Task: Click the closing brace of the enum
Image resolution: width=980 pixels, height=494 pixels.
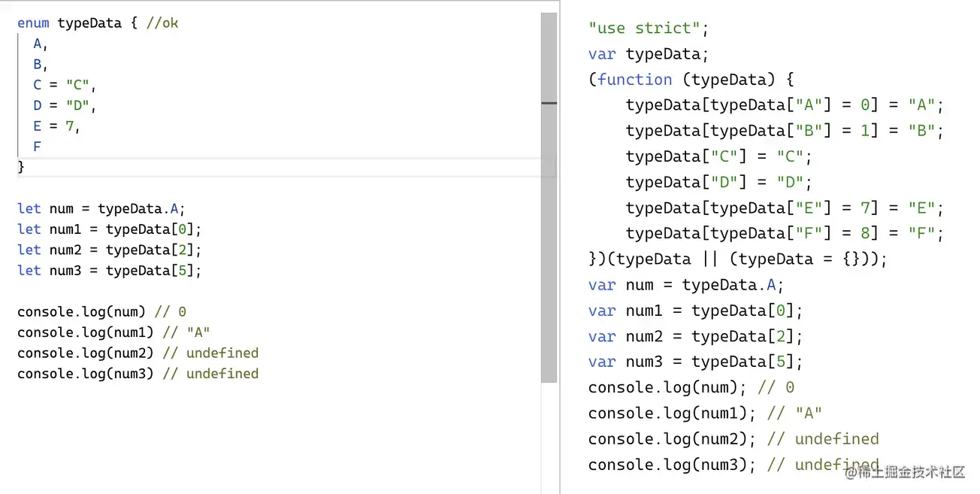Action: point(21,167)
